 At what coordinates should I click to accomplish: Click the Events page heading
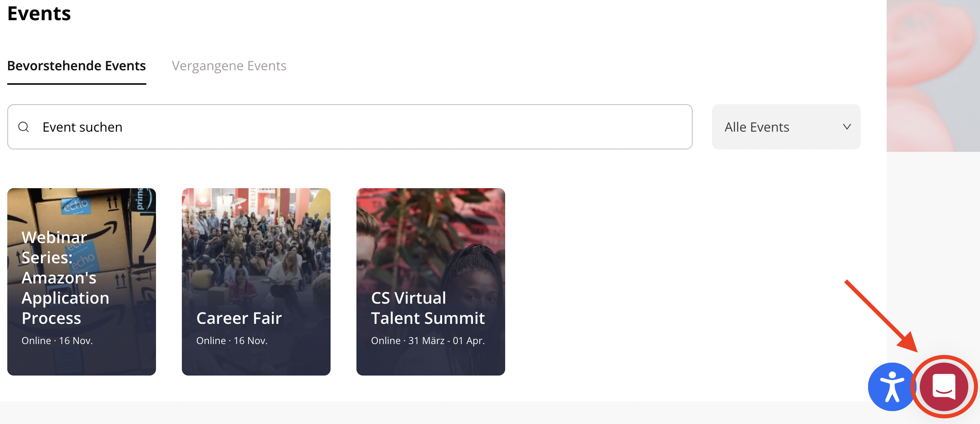39,13
